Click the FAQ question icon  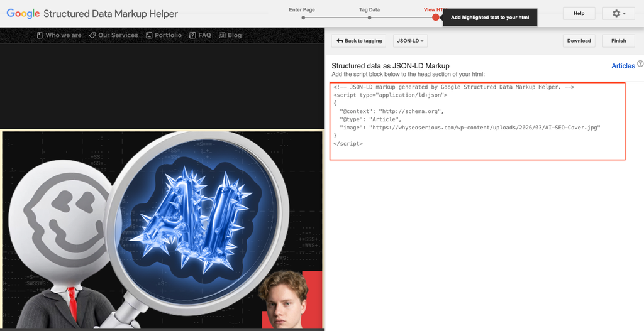(192, 35)
